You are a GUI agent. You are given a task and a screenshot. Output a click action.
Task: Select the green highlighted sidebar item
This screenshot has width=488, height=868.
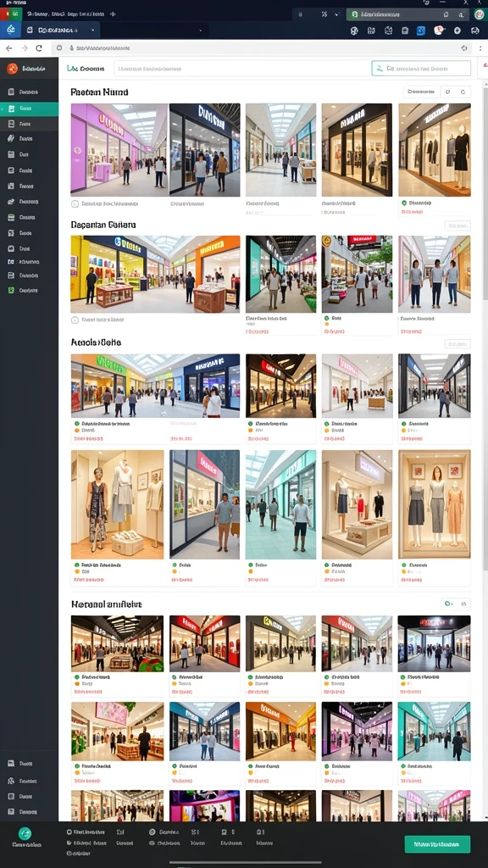coord(29,108)
